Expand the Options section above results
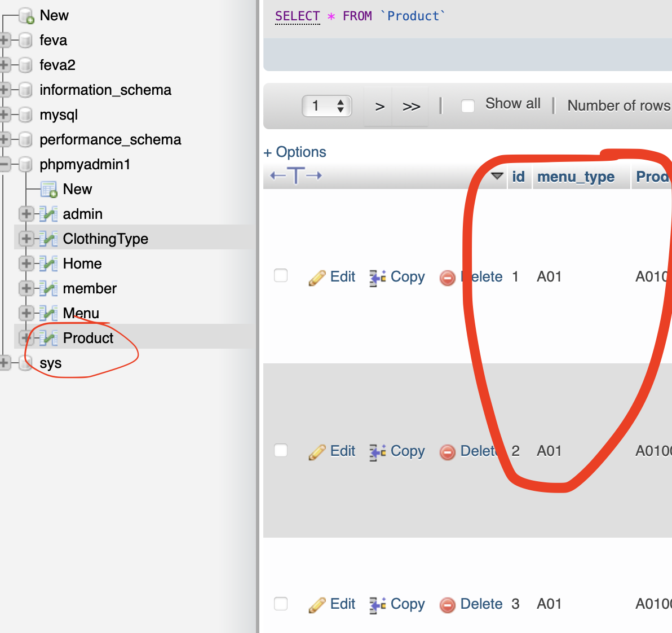 point(295,152)
